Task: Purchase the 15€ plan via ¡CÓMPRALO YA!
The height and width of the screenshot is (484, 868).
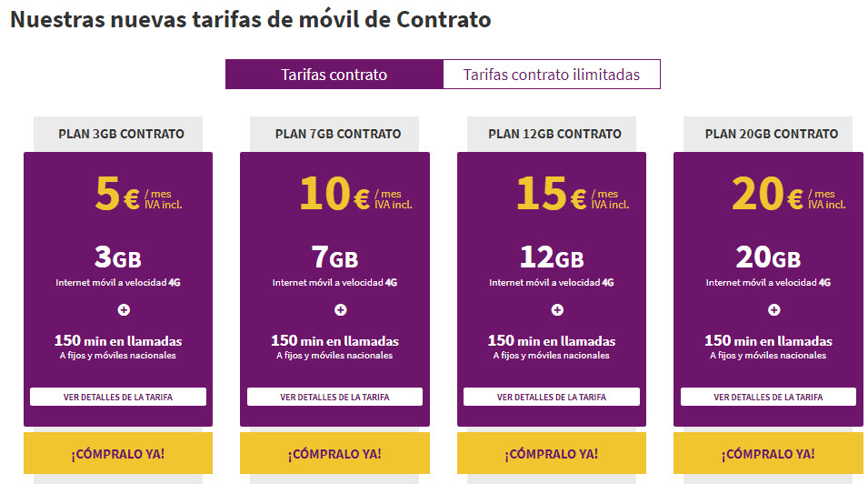Action: tap(552, 453)
